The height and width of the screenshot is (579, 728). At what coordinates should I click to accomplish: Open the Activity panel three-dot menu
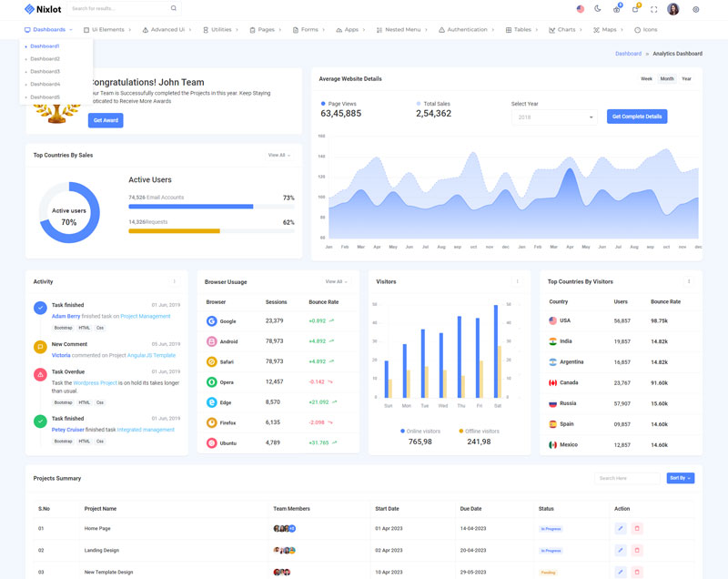click(175, 281)
